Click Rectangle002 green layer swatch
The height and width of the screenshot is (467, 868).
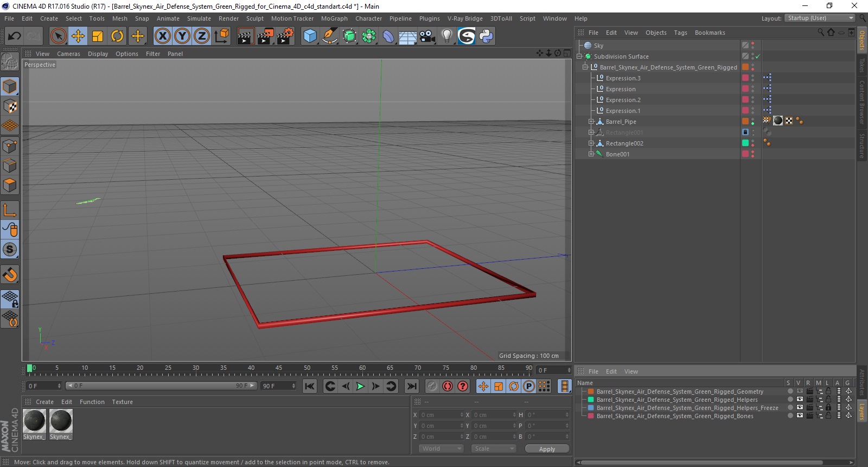(745, 143)
